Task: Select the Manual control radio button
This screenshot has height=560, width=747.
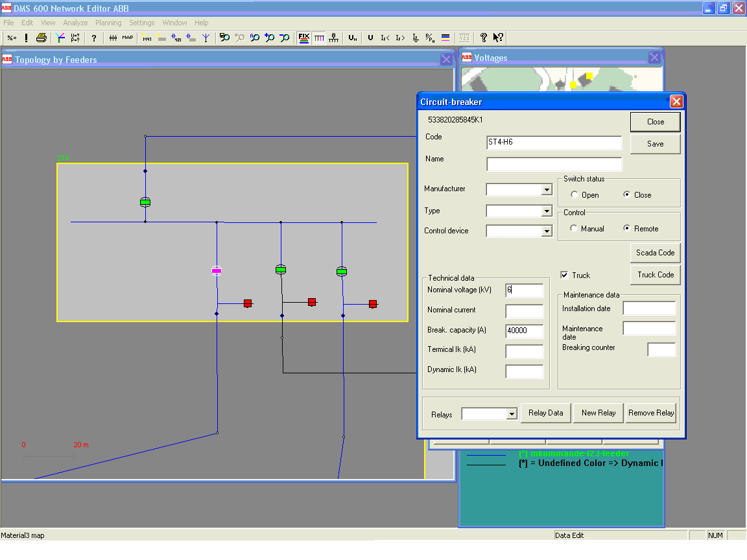Action: tap(574, 229)
